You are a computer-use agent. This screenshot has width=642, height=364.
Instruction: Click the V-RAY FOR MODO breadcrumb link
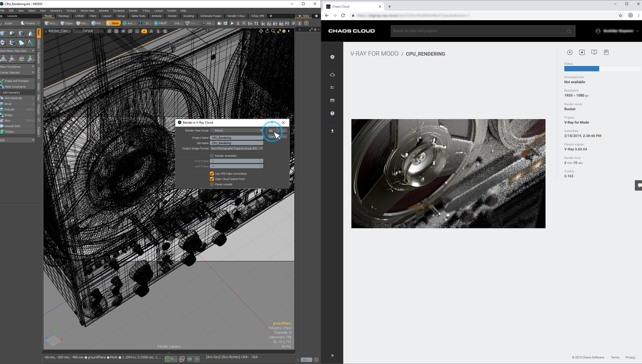374,54
